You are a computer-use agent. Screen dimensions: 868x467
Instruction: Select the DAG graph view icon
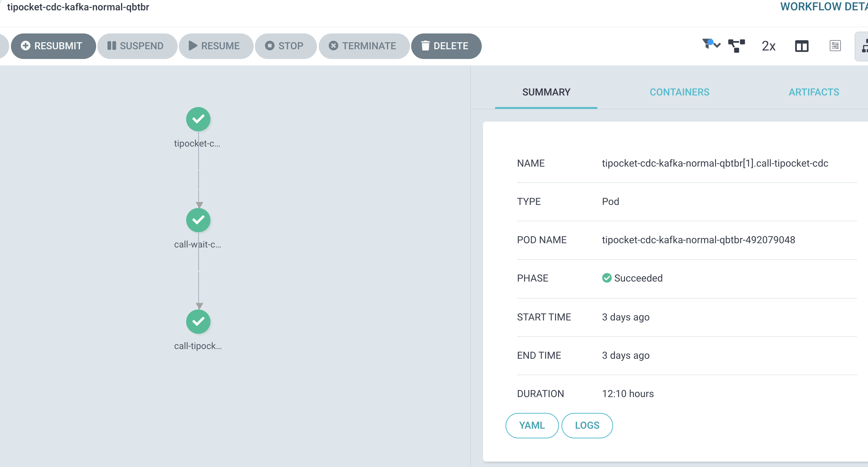(x=737, y=46)
